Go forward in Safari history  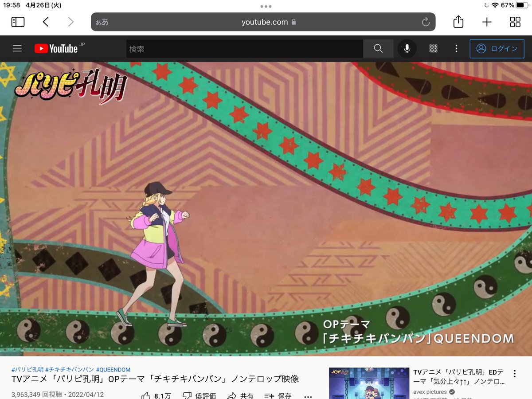tap(71, 22)
